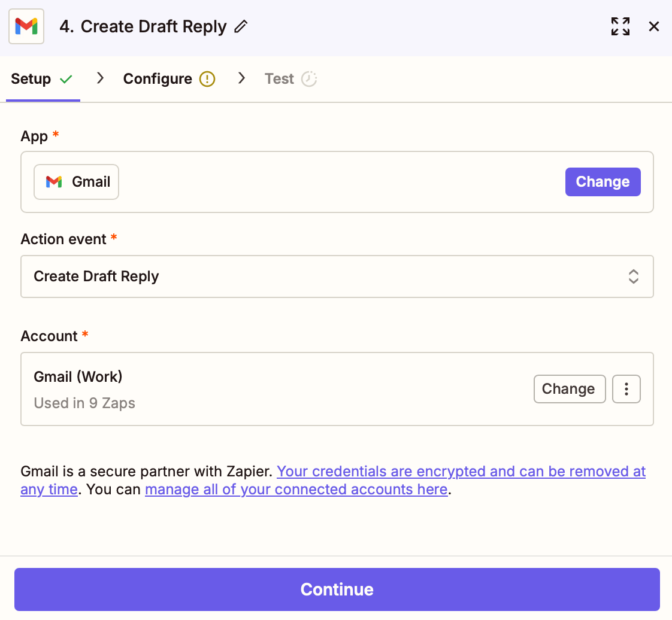Click the Configure warning icon
This screenshot has width=672, height=620.
[x=207, y=79]
